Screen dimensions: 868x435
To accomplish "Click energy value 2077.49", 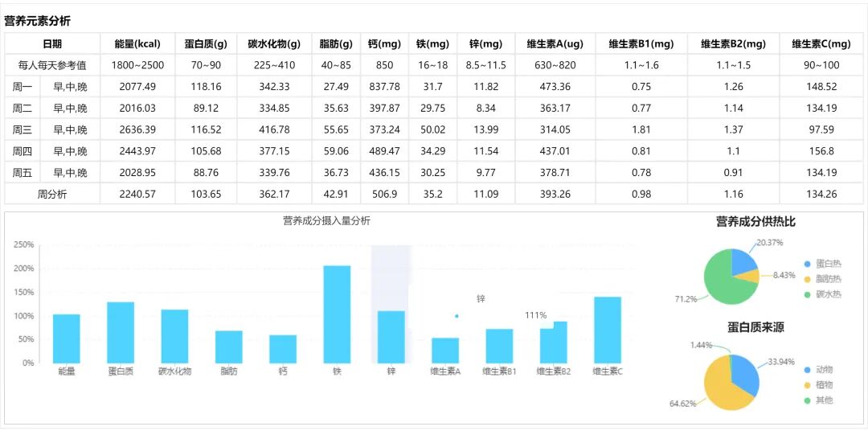I will pos(137,87).
